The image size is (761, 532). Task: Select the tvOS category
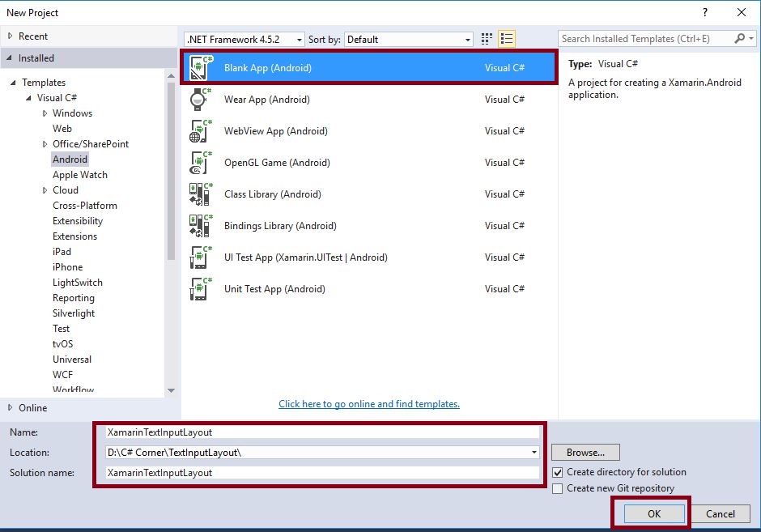[x=62, y=344]
